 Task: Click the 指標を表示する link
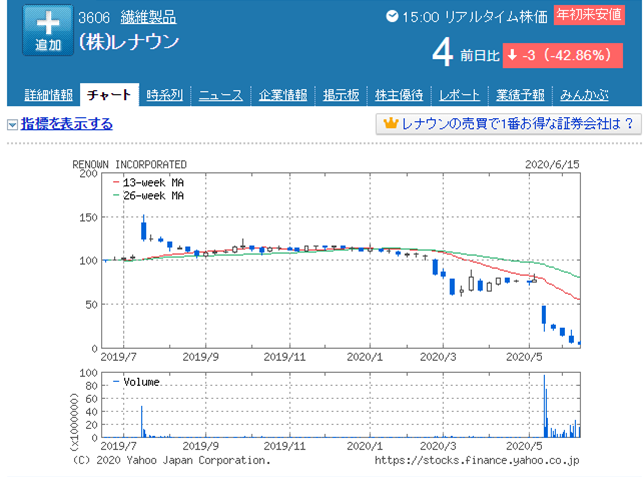click(67, 124)
